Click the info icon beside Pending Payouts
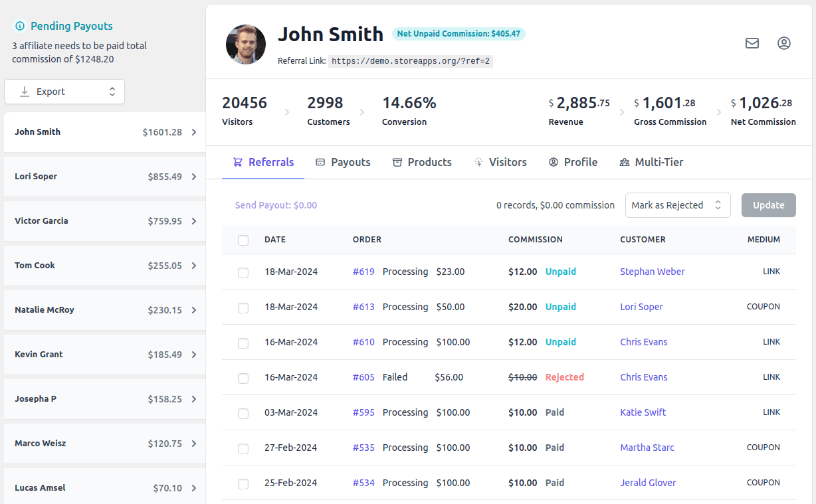 coord(19,27)
